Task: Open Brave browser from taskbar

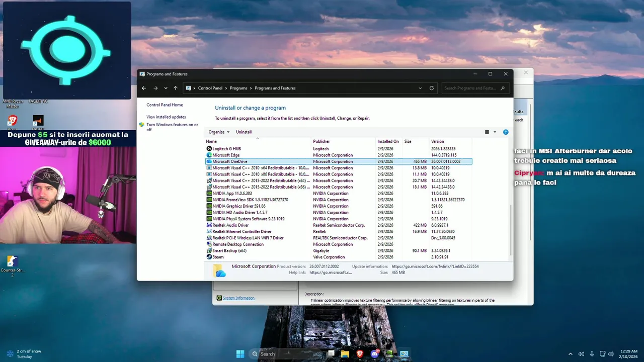Action: point(360,353)
